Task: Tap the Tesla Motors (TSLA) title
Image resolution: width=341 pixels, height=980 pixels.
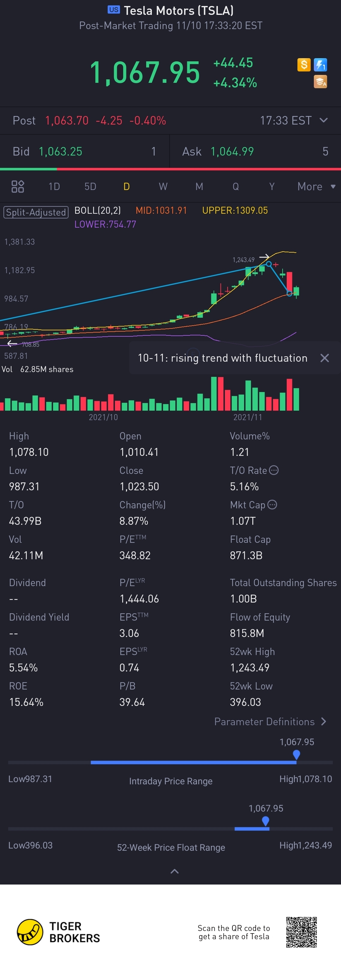Action: 179,10
